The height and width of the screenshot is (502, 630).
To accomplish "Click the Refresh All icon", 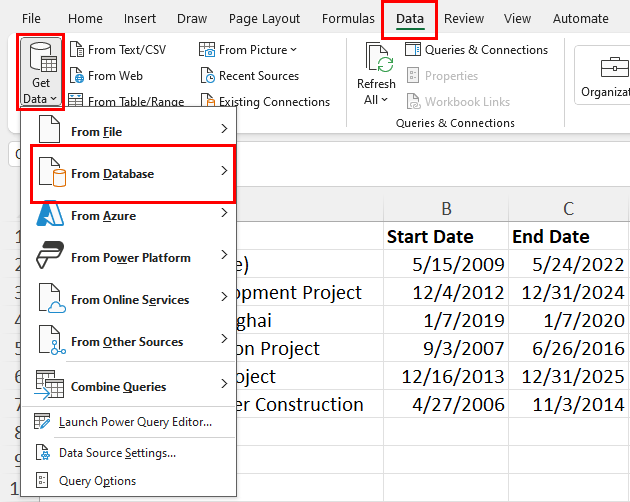I will [x=379, y=58].
